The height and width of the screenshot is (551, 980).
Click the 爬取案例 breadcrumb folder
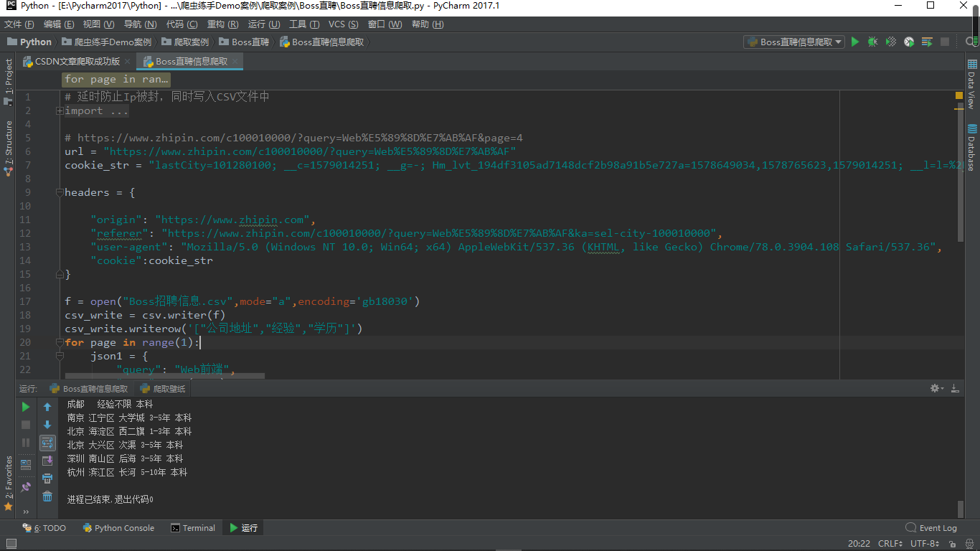pyautogui.click(x=186, y=42)
